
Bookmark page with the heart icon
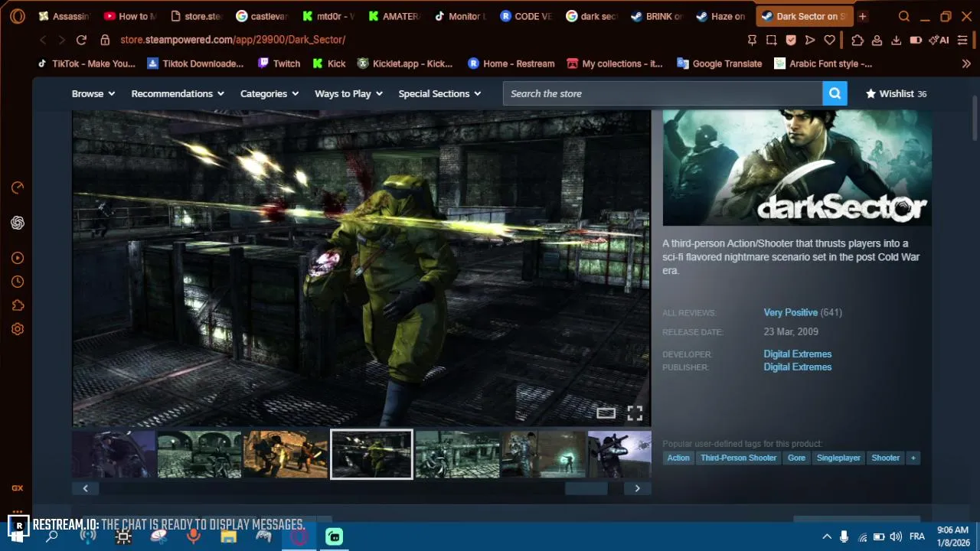point(829,40)
